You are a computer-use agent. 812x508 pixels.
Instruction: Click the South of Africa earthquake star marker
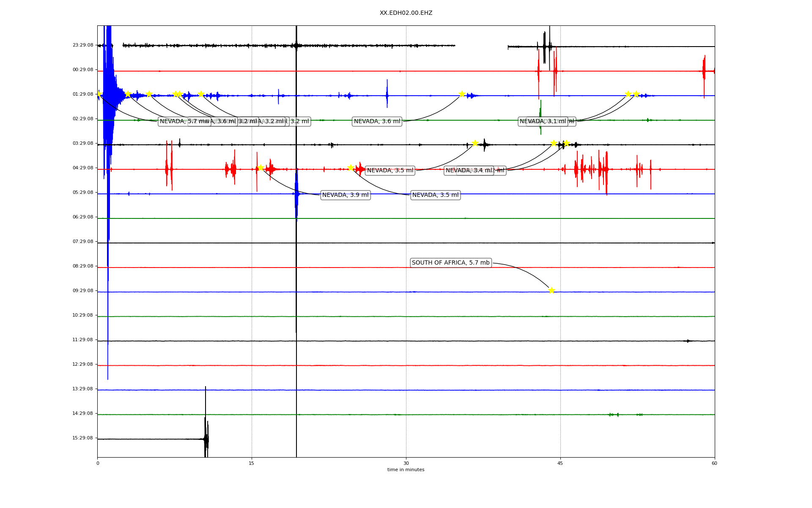pos(551,290)
